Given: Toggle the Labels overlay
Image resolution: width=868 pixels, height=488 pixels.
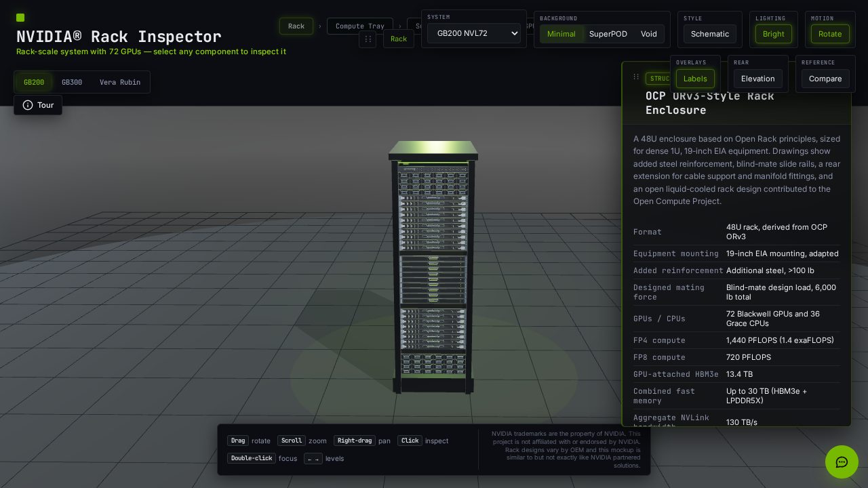Looking at the screenshot, I should (x=695, y=79).
